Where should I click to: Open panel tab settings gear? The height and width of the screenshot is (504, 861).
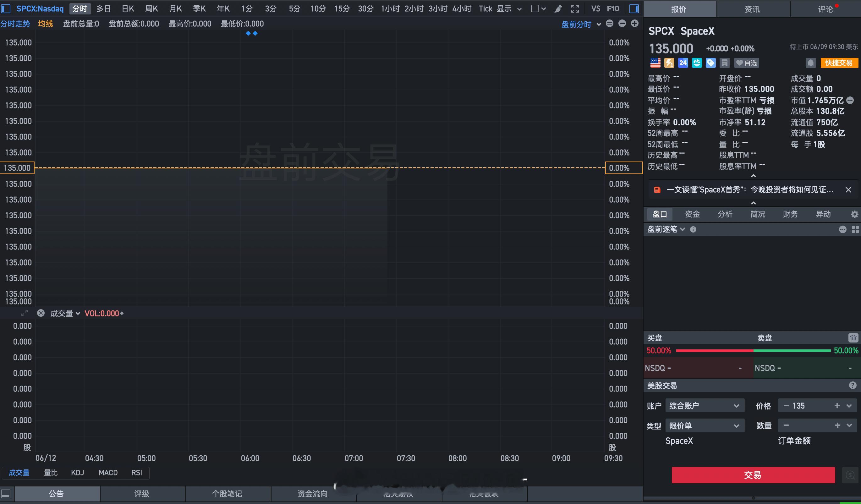coord(854,214)
